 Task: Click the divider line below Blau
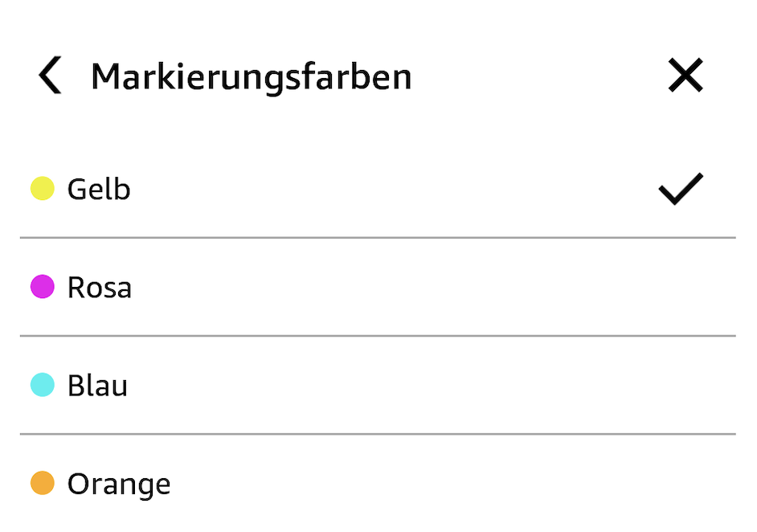(x=378, y=434)
